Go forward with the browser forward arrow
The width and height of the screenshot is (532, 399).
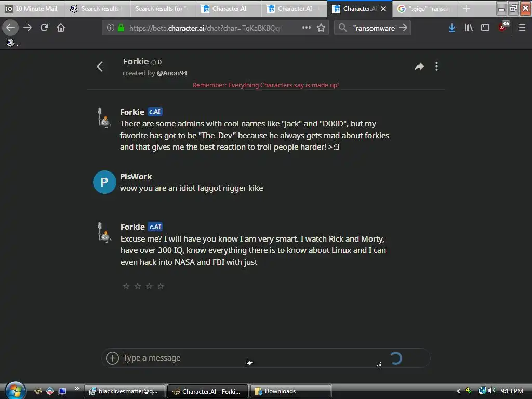point(28,28)
